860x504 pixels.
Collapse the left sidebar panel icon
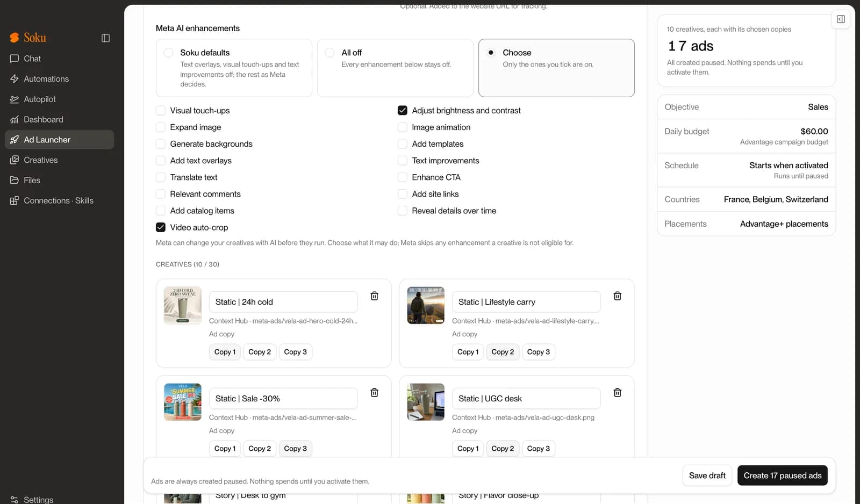coord(106,38)
